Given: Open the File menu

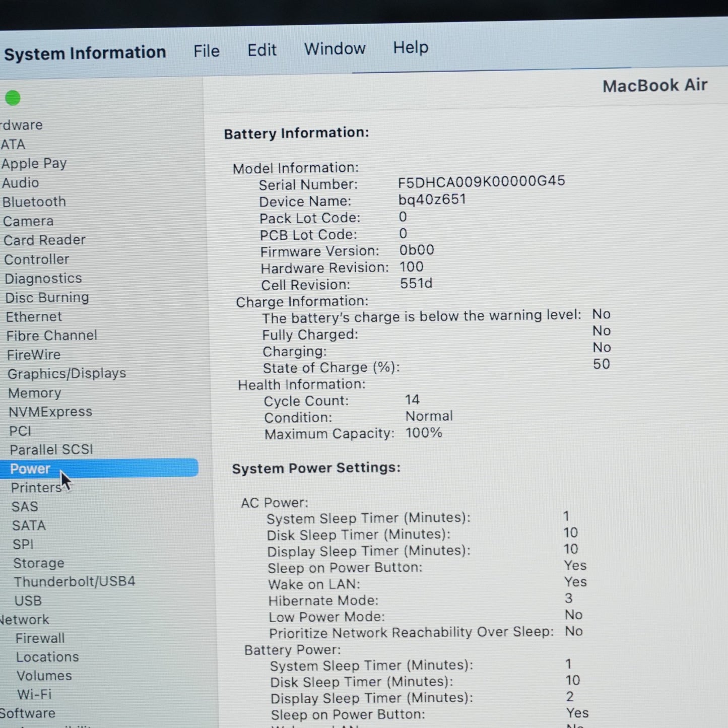Looking at the screenshot, I should point(207,51).
